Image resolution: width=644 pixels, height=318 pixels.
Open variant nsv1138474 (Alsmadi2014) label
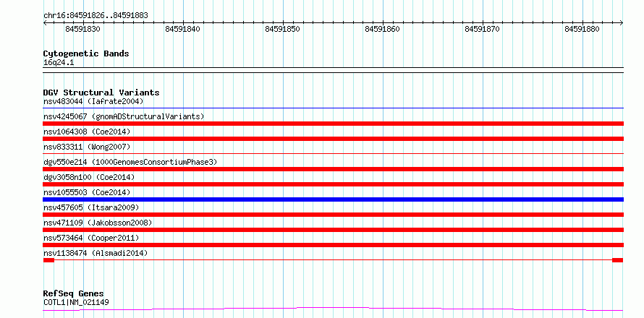[96, 253]
